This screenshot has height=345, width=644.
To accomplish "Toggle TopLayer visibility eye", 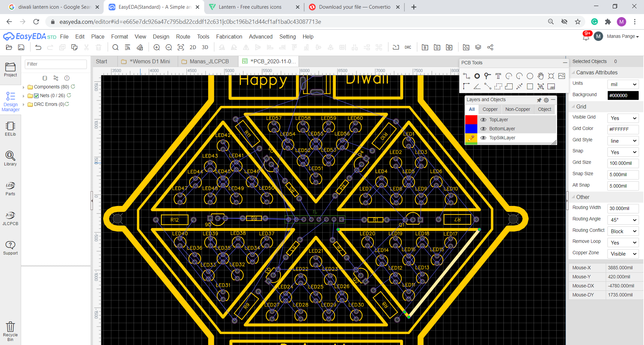I will (x=483, y=120).
